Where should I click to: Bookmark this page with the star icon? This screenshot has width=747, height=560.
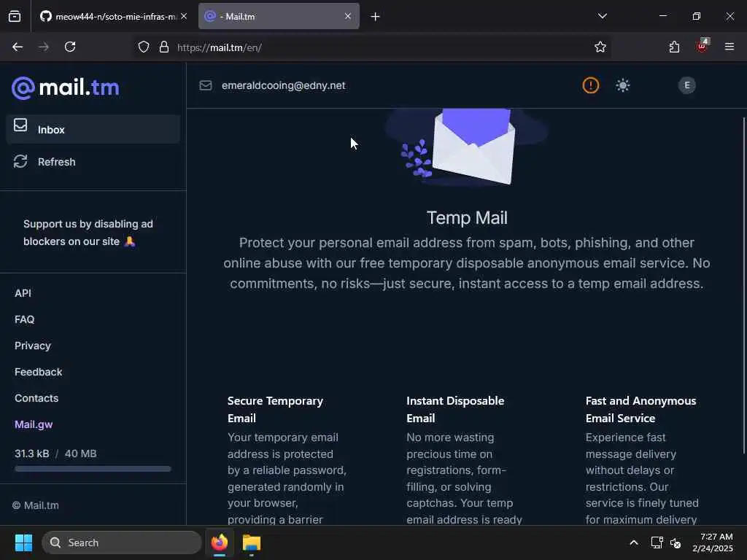point(600,47)
